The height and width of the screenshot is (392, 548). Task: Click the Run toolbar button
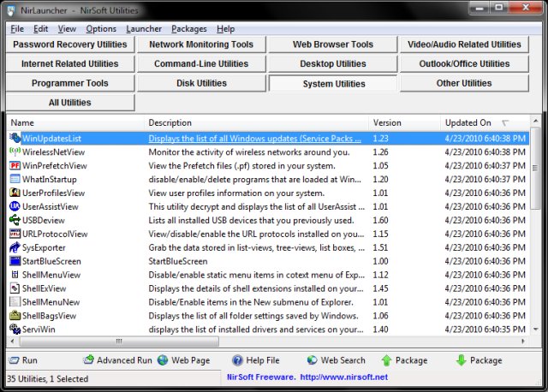coord(23,360)
